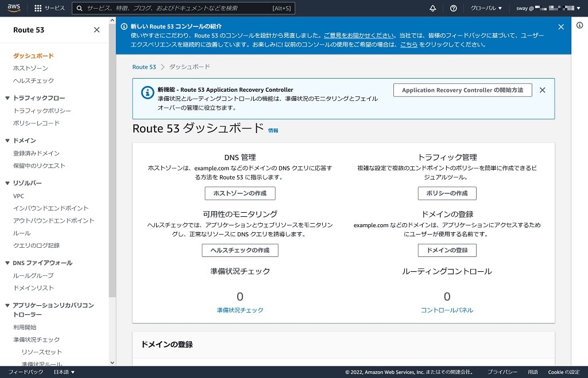Open 用語 in the footer
Screen dimensions: 588x378
point(532,372)
